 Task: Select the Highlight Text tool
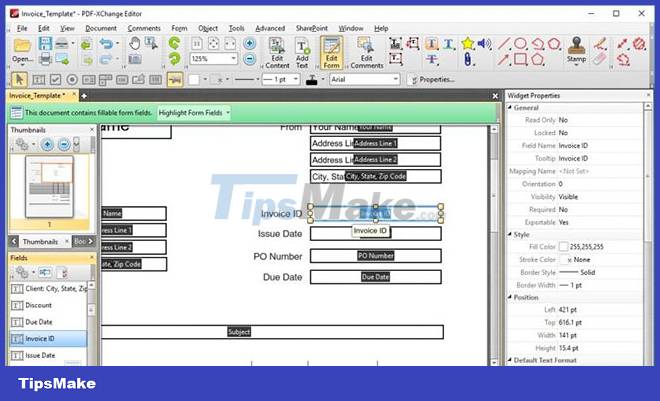click(431, 44)
